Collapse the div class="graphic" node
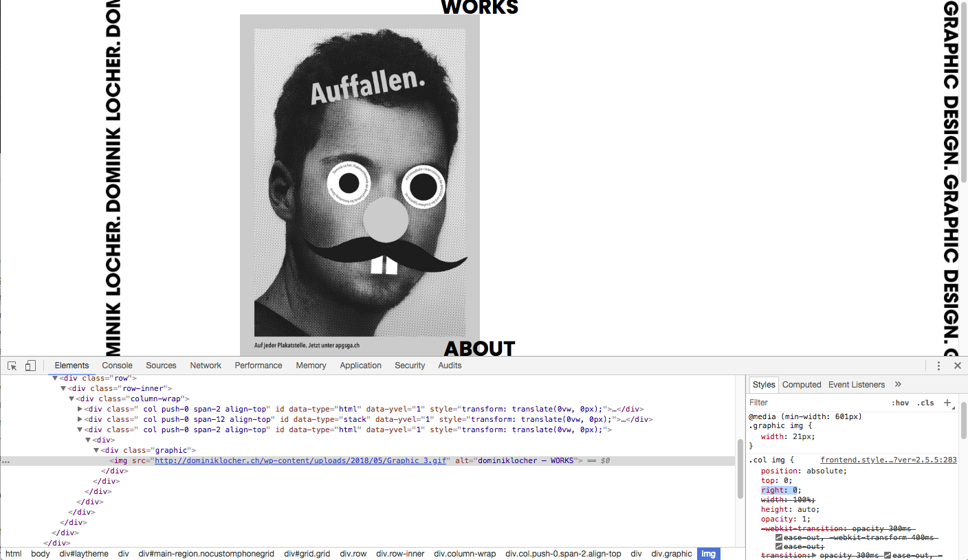Image resolution: width=968 pixels, height=560 pixels. click(97, 450)
